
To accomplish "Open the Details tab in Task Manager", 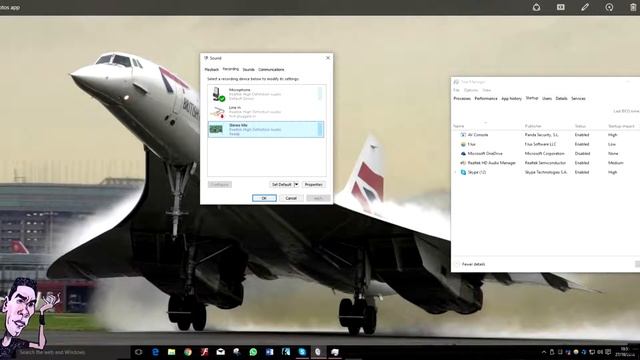I will [561, 98].
